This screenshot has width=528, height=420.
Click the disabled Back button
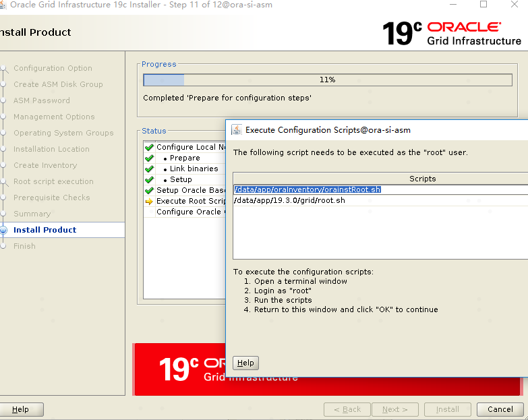point(347,409)
